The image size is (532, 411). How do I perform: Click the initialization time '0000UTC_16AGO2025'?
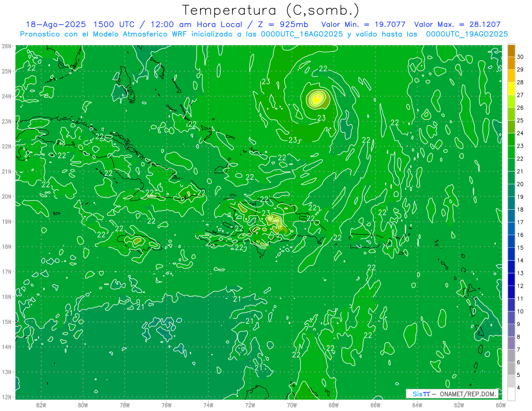(301, 34)
